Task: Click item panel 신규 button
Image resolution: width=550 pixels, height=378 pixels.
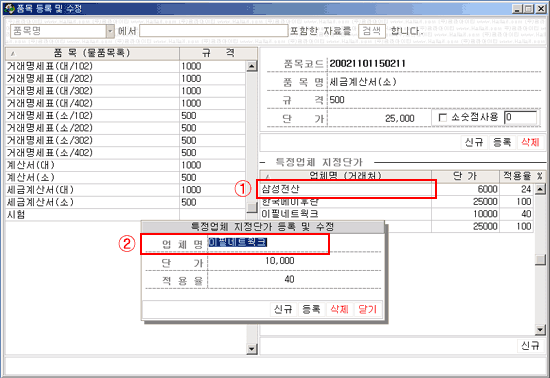Action: (474, 142)
